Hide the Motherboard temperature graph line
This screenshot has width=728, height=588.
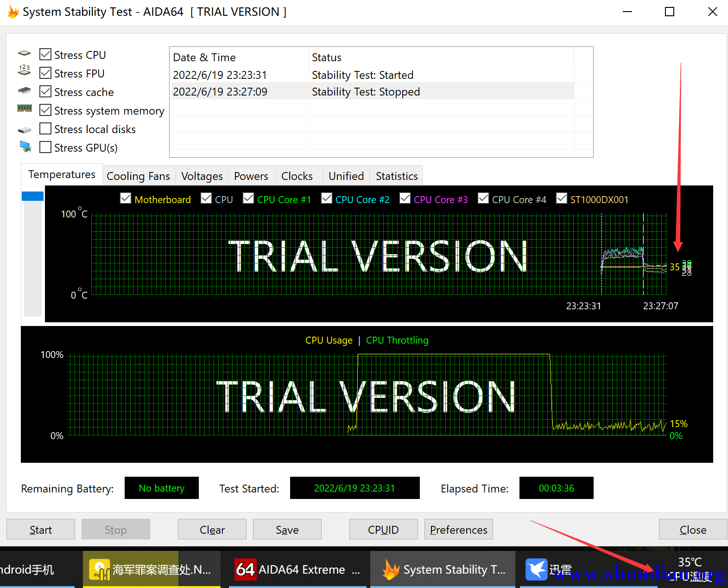tap(126, 198)
